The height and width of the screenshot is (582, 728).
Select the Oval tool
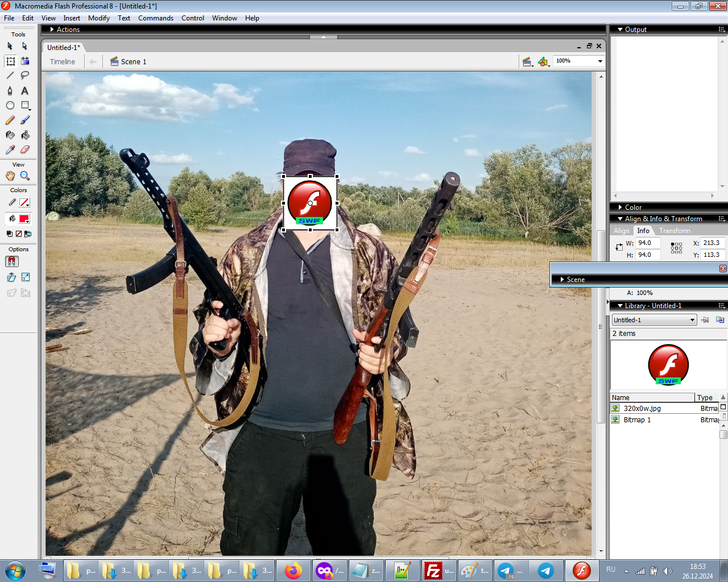10,106
